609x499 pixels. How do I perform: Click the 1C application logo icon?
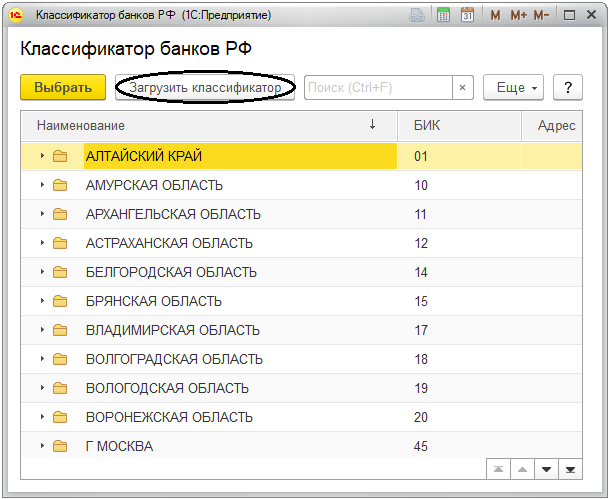point(16,15)
